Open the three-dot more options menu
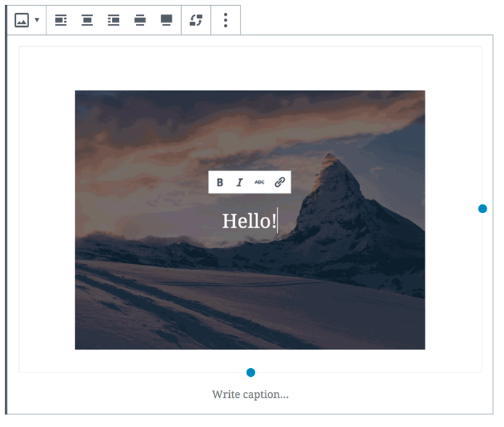The image size is (504, 427). pos(225,20)
